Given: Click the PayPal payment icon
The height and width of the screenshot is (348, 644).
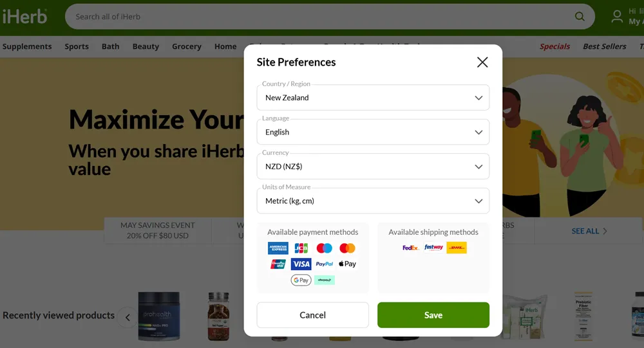Looking at the screenshot, I should (x=325, y=264).
